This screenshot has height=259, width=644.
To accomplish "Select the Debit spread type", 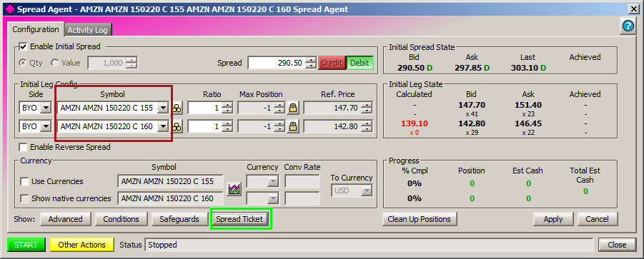I will pyautogui.click(x=360, y=63).
